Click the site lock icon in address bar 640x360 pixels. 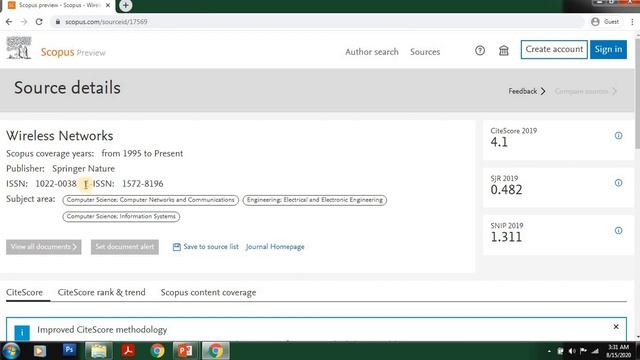(58, 22)
